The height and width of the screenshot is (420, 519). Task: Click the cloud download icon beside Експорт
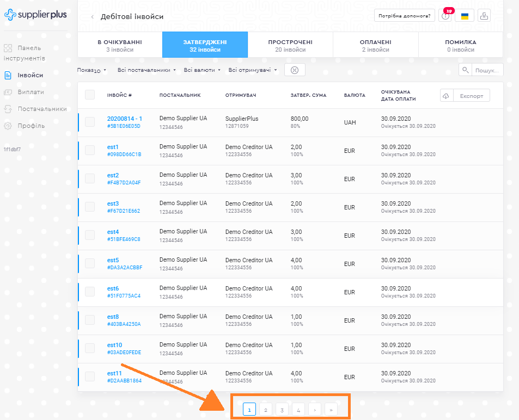point(446,95)
